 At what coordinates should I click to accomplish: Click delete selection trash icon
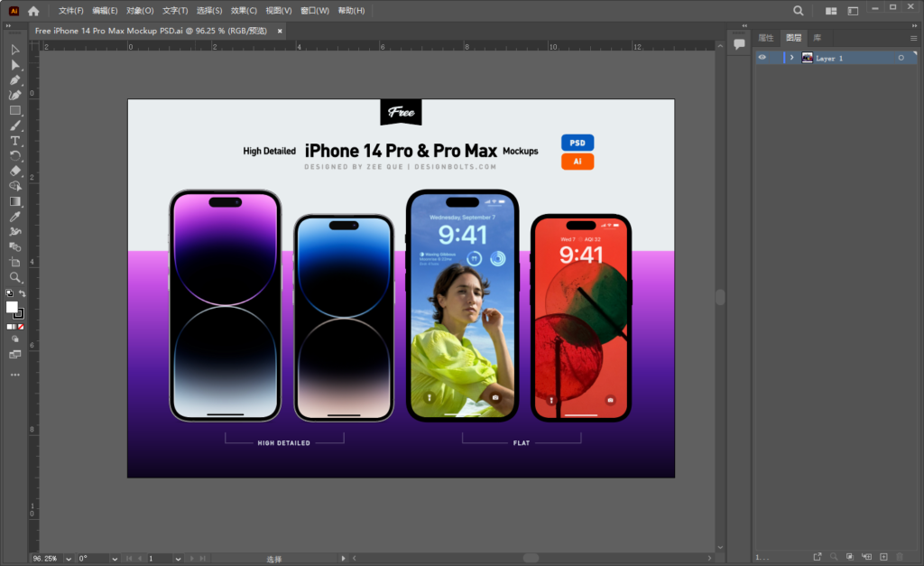click(x=900, y=557)
